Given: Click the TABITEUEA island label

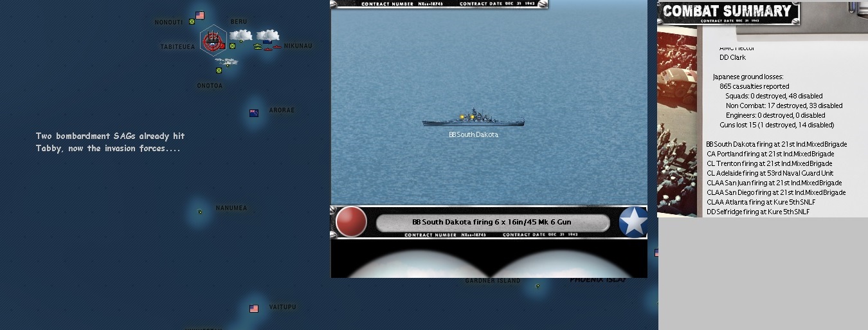Looking at the screenshot, I should tap(177, 47).
